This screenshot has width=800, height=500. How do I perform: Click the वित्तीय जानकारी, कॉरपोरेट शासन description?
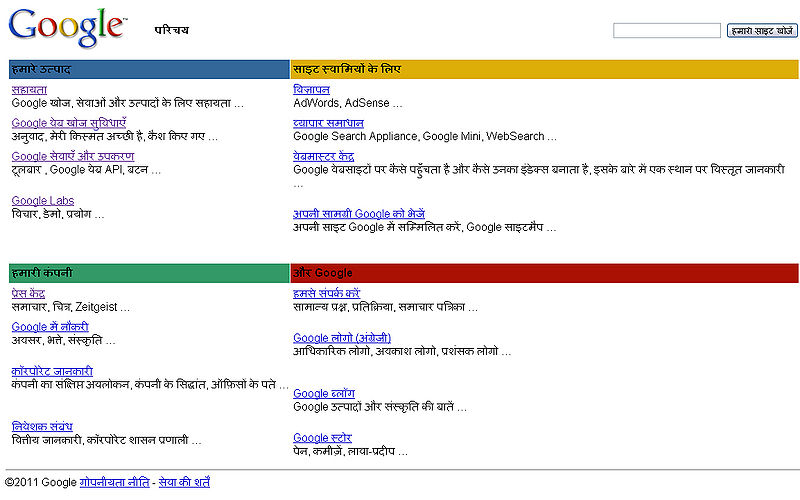[106, 439]
